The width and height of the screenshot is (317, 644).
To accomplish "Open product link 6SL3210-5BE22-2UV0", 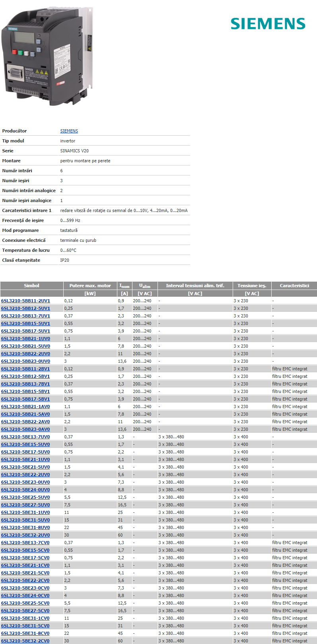I will 25,475.
